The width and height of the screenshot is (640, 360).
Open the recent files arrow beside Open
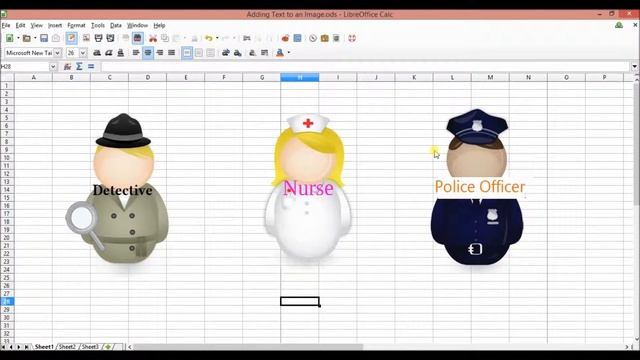(x=35, y=38)
